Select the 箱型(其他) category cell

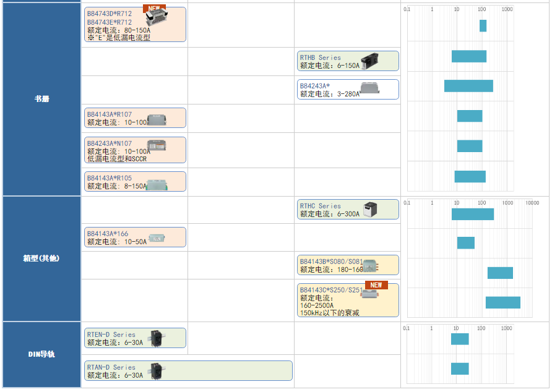(41, 258)
